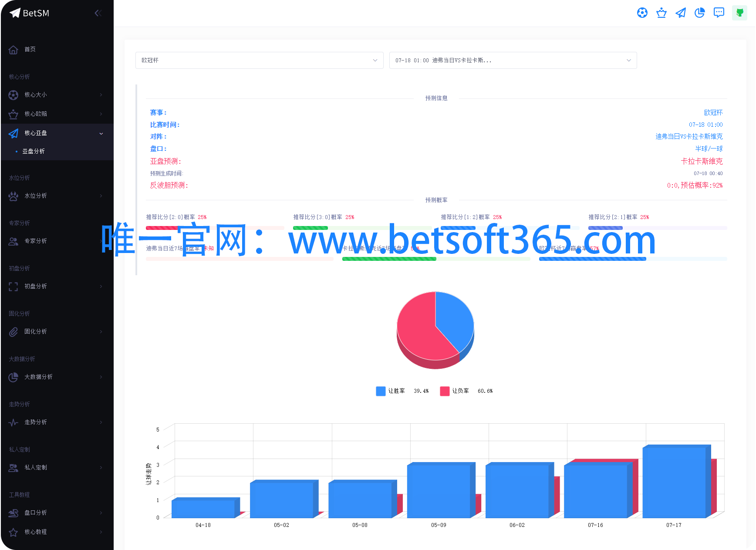This screenshot has width=756, height=550.
Task: Click the crown icon beside 核心欧赔
Action: [x=13, y=114]
